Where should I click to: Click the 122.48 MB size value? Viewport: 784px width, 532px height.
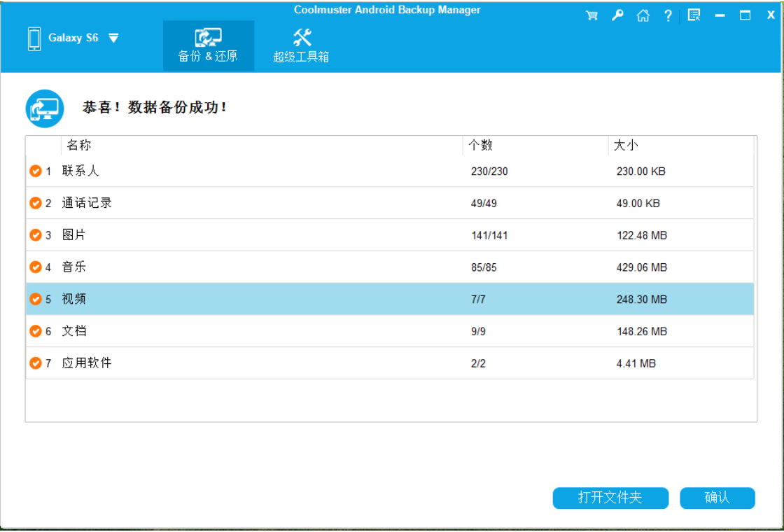pos(642,235)
